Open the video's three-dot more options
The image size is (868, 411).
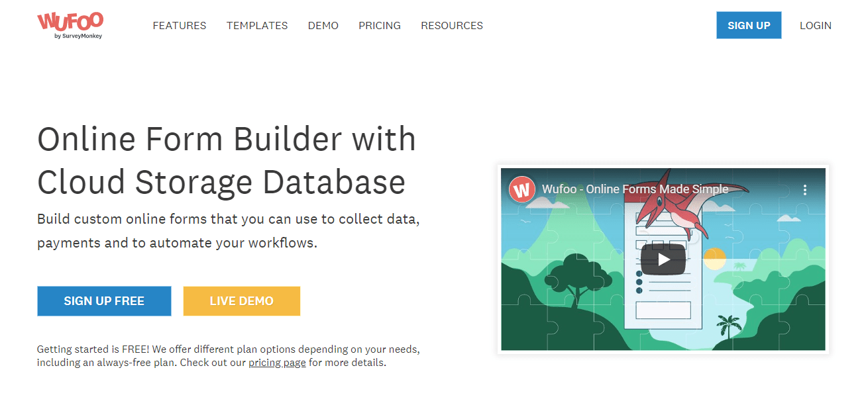tap(804, 190)
